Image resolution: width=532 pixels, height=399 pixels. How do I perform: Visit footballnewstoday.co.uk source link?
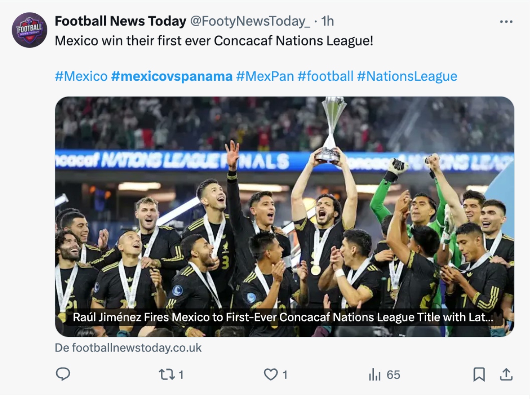tap(128, 348)
